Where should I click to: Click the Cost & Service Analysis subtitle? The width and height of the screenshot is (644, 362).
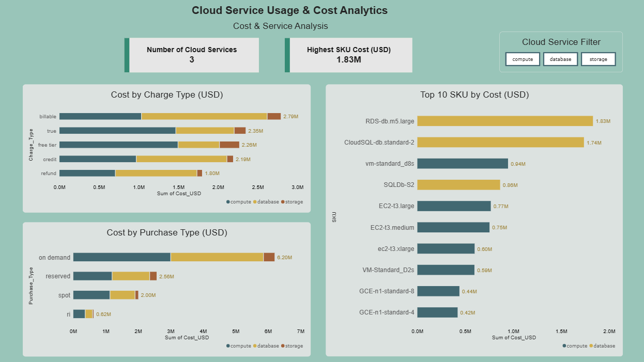pyautogui.click(x=281, y=26)
